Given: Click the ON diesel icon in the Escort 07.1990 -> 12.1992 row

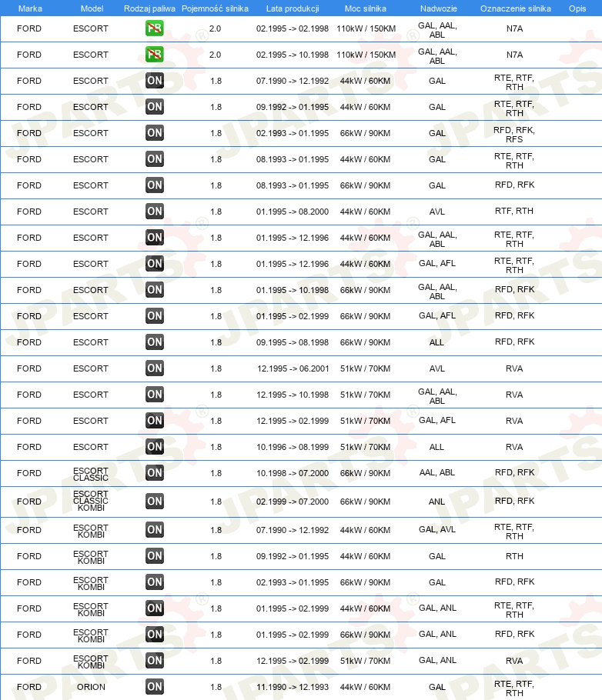Looking at the screenshot, I should click(155, 80).
